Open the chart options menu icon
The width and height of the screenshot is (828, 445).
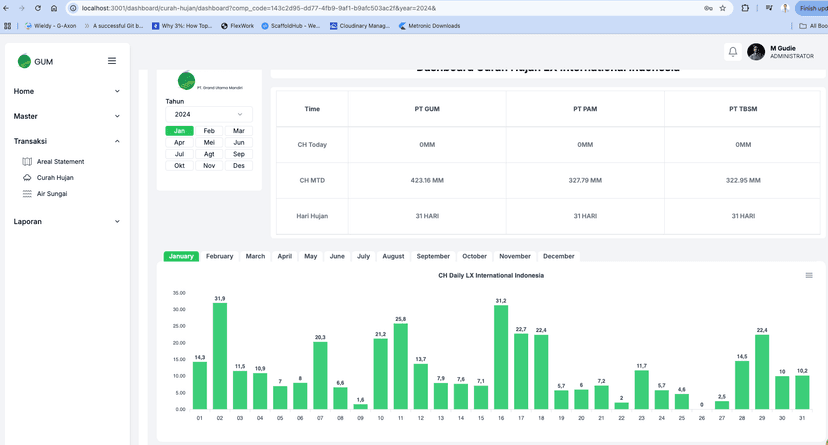coord(808,275)
